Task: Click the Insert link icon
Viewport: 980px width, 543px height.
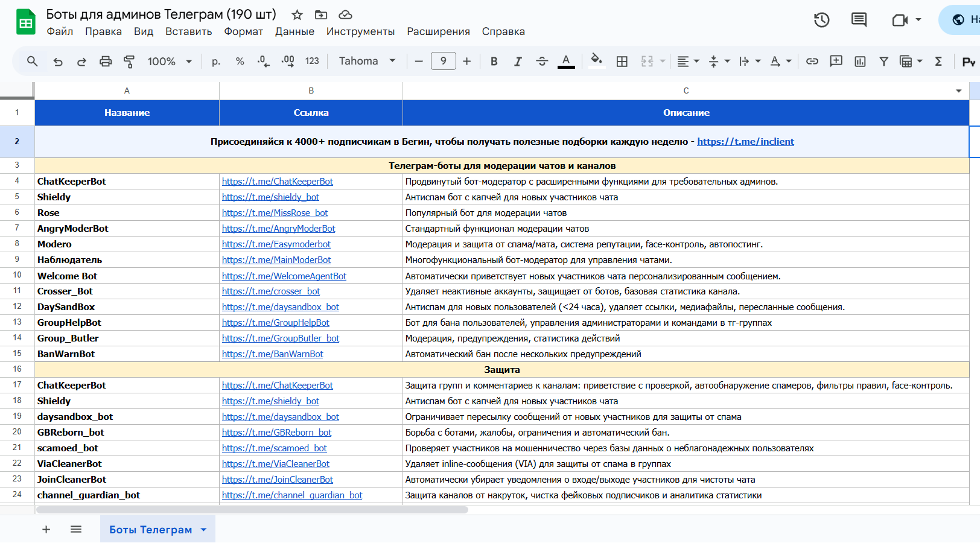Action: coord(812,62)
